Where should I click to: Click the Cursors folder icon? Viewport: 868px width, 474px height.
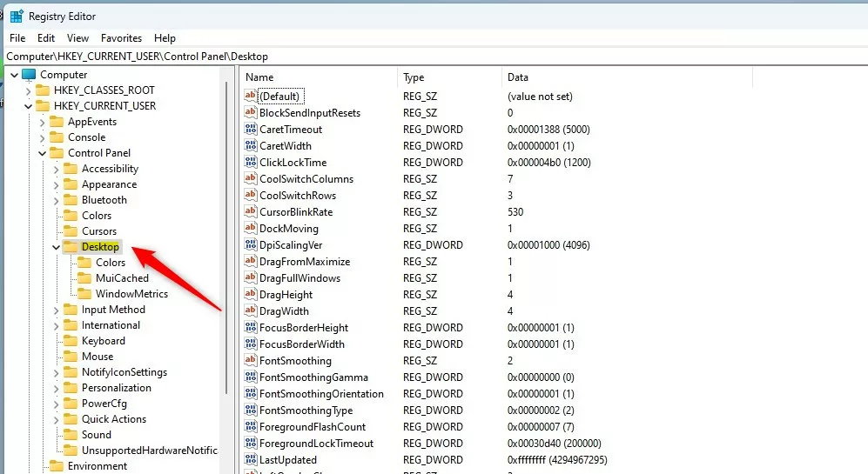(71, 231)
